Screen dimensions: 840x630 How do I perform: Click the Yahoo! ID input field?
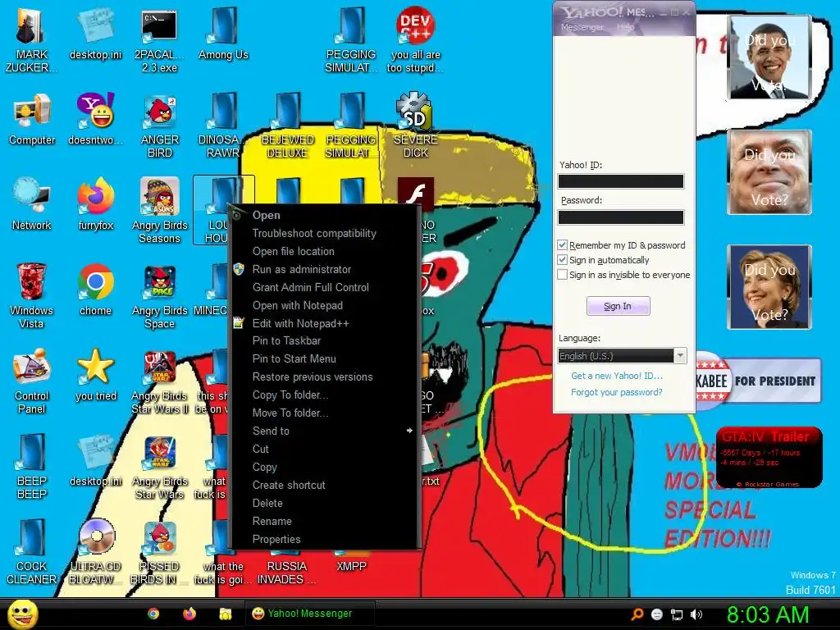pos(621,181)
